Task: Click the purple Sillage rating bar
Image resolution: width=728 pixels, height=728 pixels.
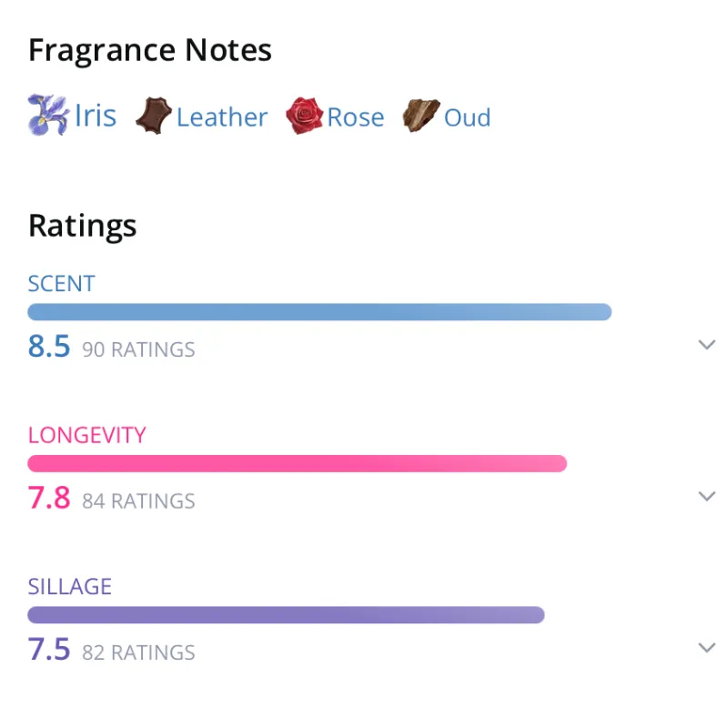Action: tap(286, 615)
